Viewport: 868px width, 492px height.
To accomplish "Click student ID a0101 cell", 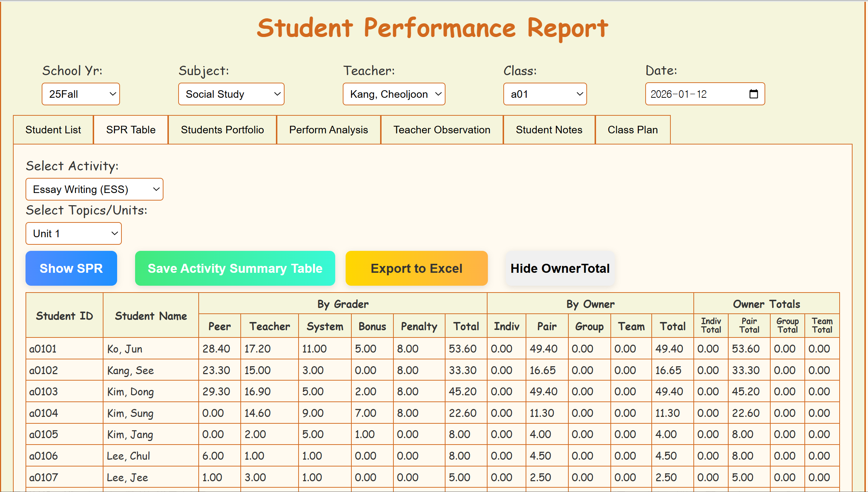I will tap(43, 349).
